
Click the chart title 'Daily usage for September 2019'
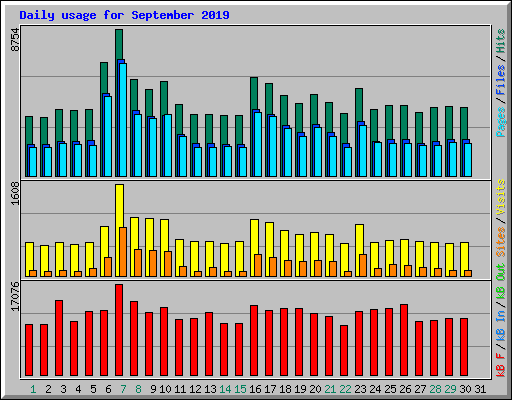point(124,15)
